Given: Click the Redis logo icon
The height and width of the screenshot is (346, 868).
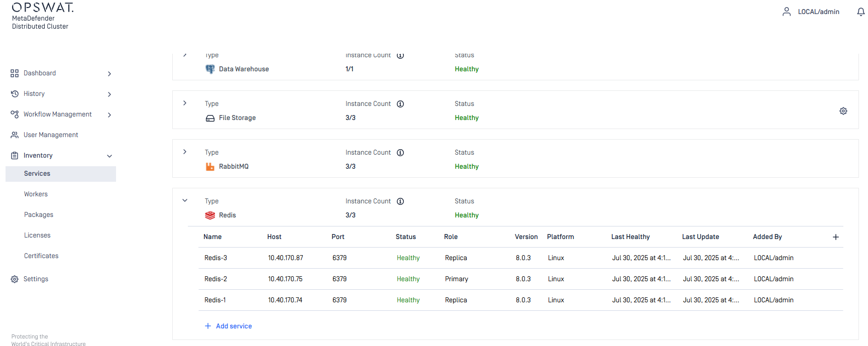Looking at the screenshot, I should 210,215.
